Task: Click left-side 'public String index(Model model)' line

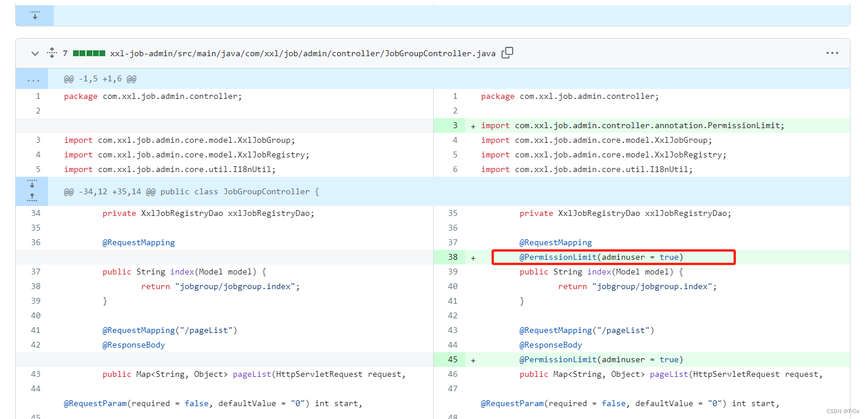Action: tap(184, 272)
